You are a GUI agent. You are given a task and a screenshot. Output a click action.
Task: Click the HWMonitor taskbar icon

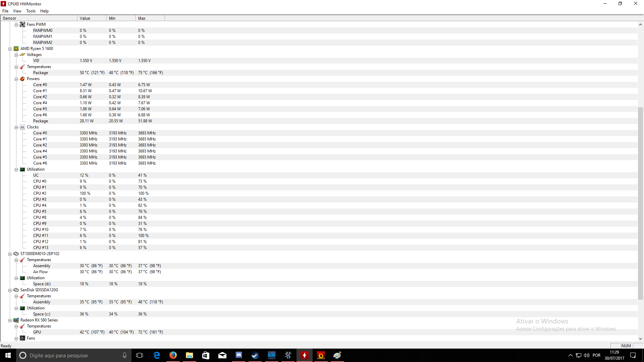305,355
